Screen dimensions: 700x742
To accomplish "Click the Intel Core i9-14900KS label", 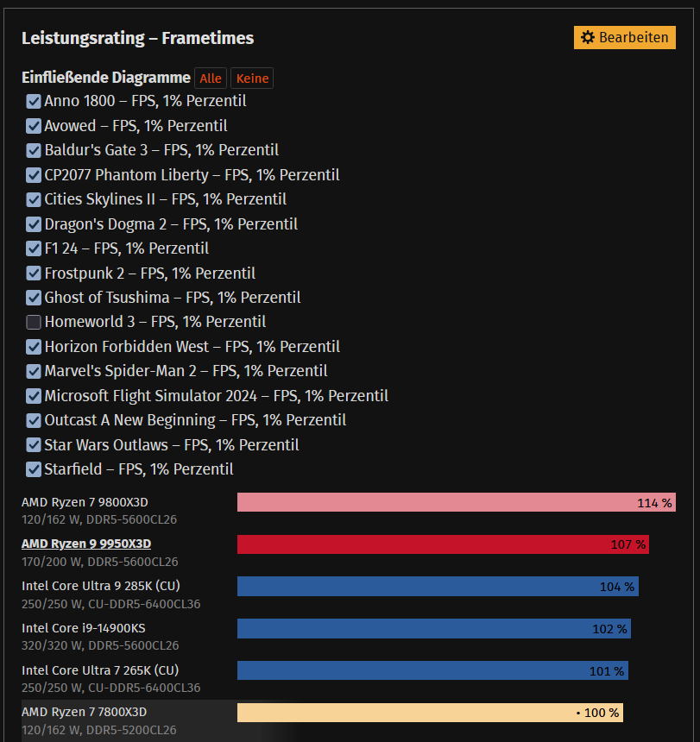I will (x=84, y=628).
